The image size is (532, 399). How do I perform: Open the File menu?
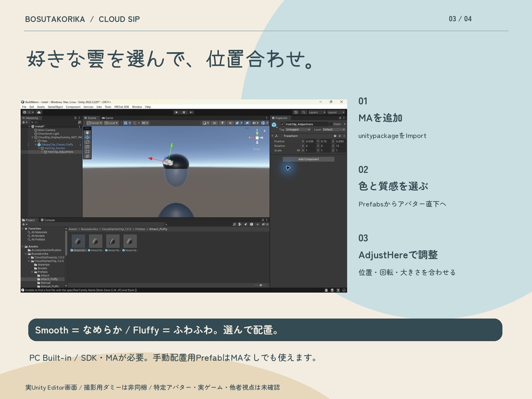[x=24, y=107]
